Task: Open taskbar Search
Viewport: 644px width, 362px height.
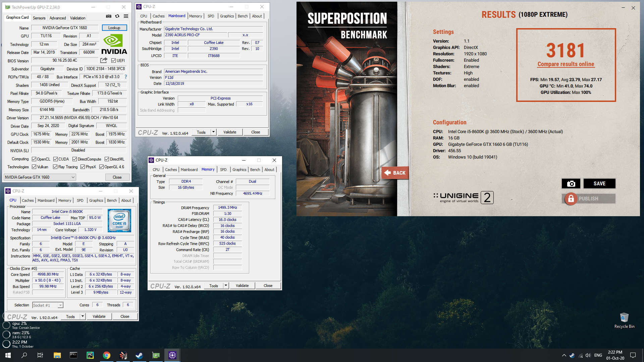Action: click(24, 355)
